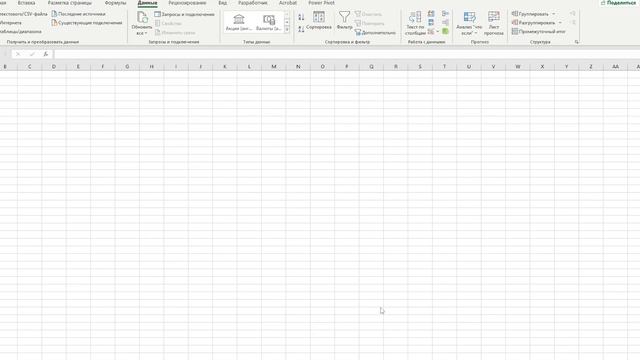
Task: Sort ascending A to Z
Action: [301, 17]
